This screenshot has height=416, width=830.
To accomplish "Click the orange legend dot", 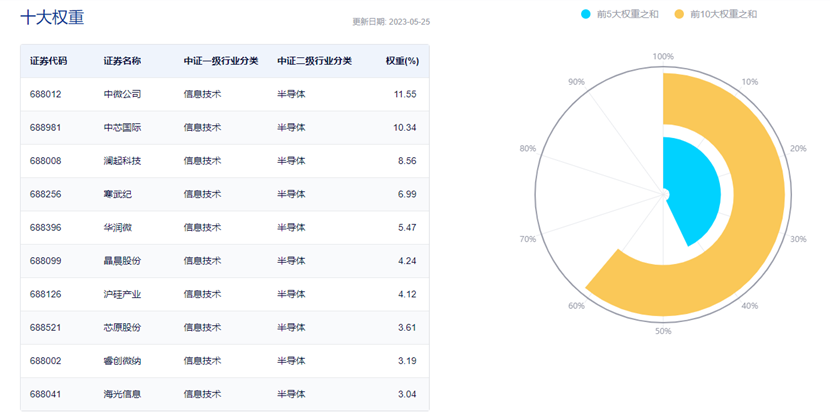I will pyautogui.click(x=679, y=14).
